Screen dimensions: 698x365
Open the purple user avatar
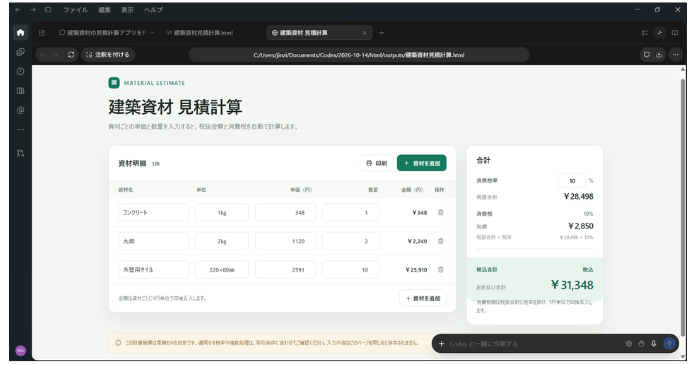[20, 350]
